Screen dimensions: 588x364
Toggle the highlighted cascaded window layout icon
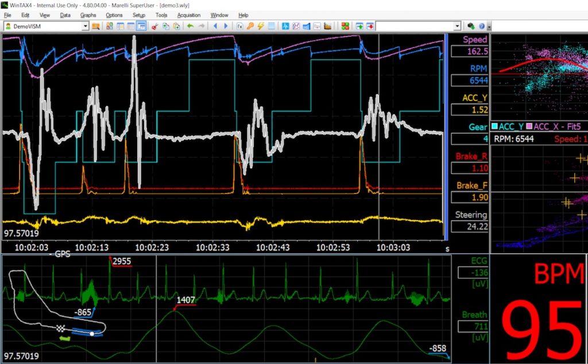tap(141, 26)
